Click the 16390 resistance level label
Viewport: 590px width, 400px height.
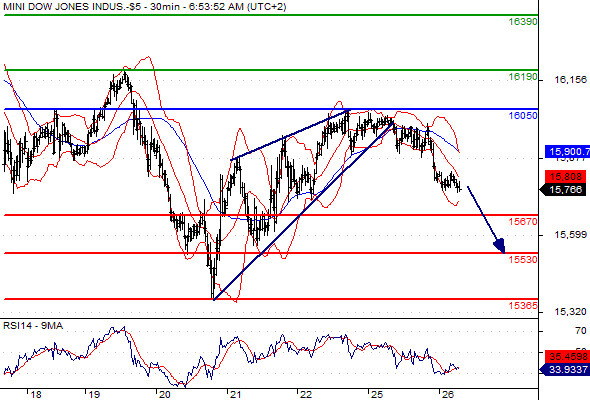[x=523, y=22]
